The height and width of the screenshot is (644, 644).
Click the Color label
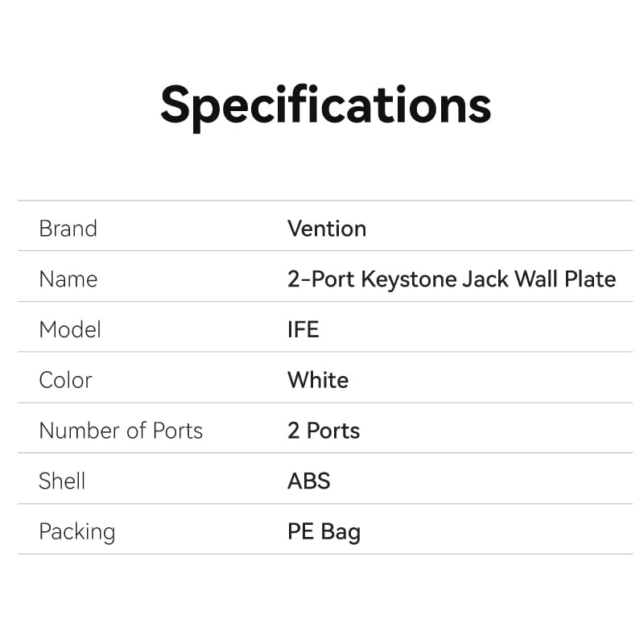[65, 380]
